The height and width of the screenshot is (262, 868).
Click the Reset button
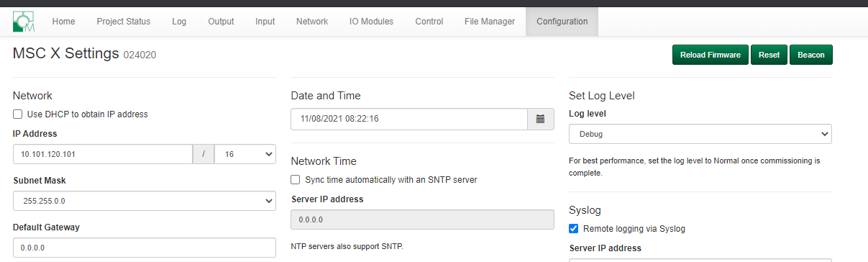pyautogui.click(x=769, y=55)
